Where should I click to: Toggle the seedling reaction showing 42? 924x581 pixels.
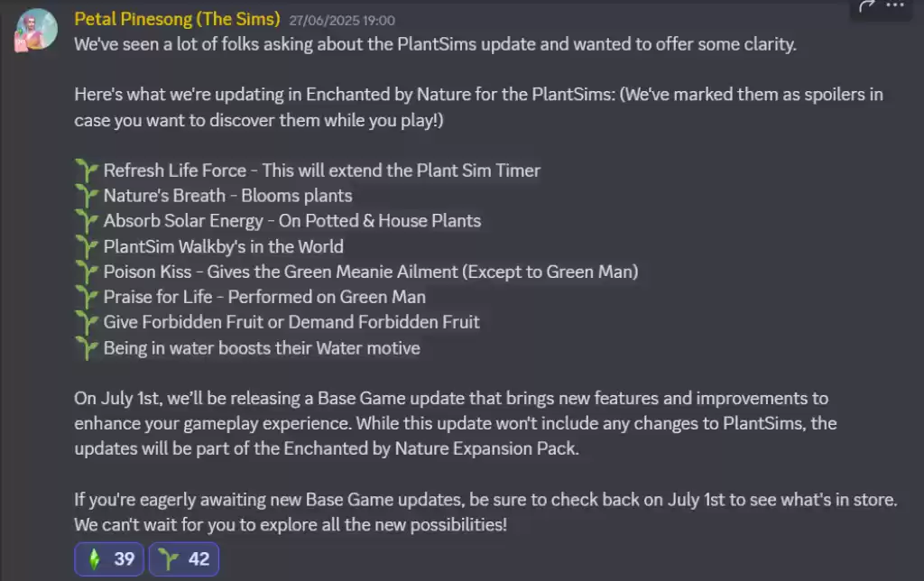coord(184,559)
